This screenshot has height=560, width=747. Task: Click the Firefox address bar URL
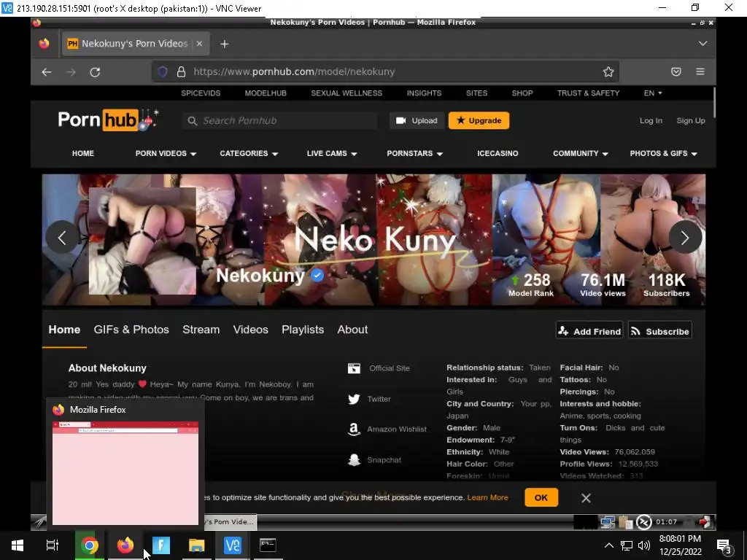point(294,72)
